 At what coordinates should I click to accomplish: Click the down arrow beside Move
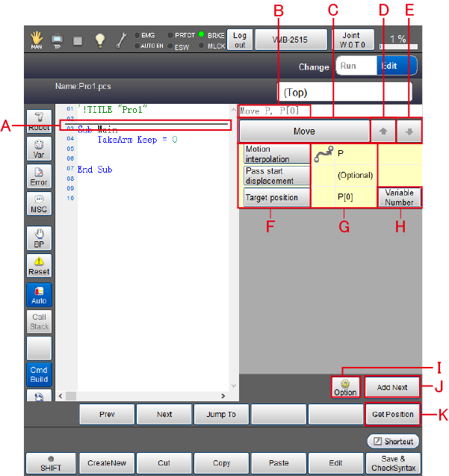[409, 131]
